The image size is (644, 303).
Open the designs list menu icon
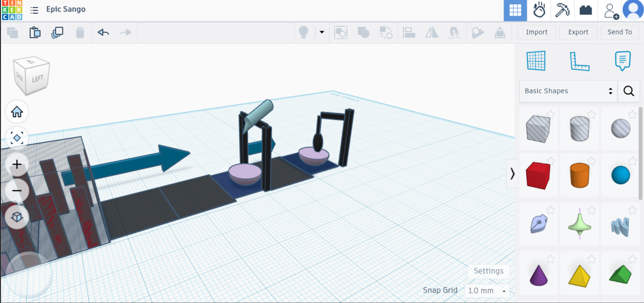[x=34, y=10]
